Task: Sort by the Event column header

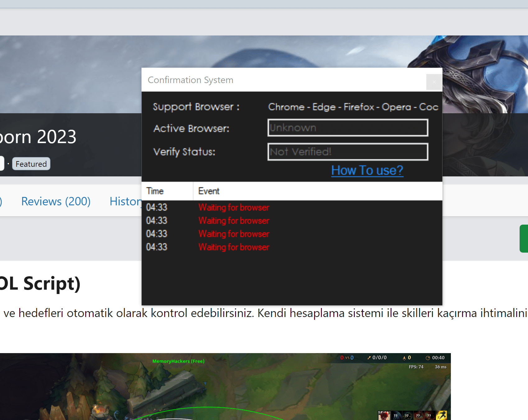Action: coord(318,191)
